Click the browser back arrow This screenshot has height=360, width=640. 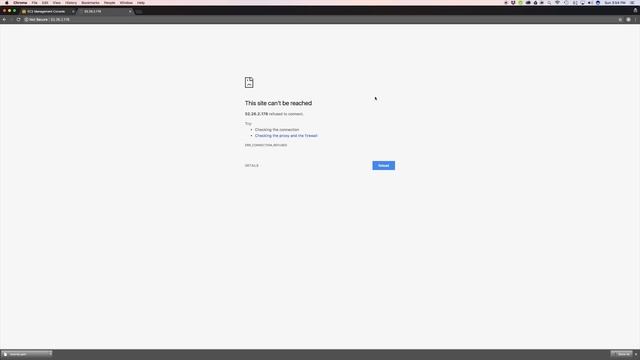point(4,20)
